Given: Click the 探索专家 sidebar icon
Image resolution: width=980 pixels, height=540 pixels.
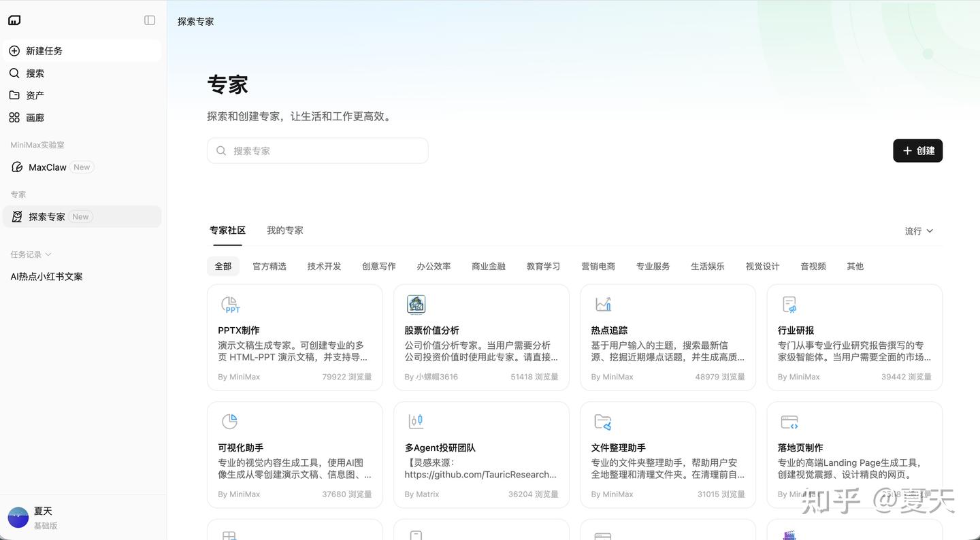Looking at the screenshot, I should coord(18,217).
